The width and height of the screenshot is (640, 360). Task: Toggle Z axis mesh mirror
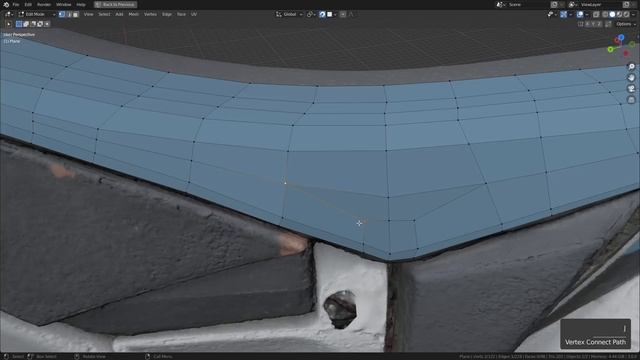(599, 24)
